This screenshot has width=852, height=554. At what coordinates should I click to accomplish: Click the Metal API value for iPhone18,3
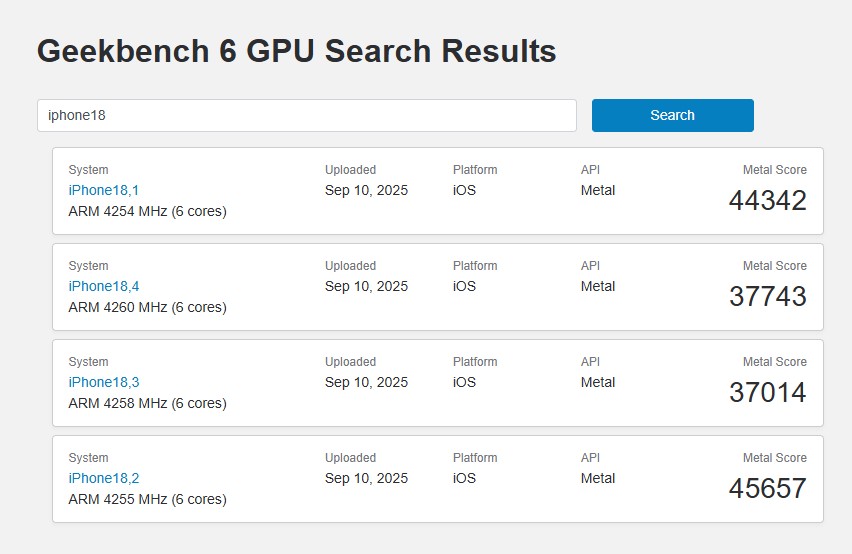pyautogui.click(x=598, y=382)
